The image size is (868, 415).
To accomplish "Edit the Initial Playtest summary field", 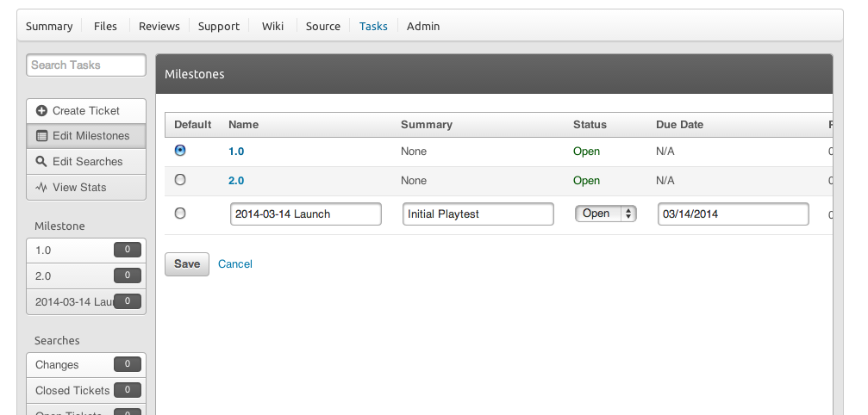I will click(478, 214).
